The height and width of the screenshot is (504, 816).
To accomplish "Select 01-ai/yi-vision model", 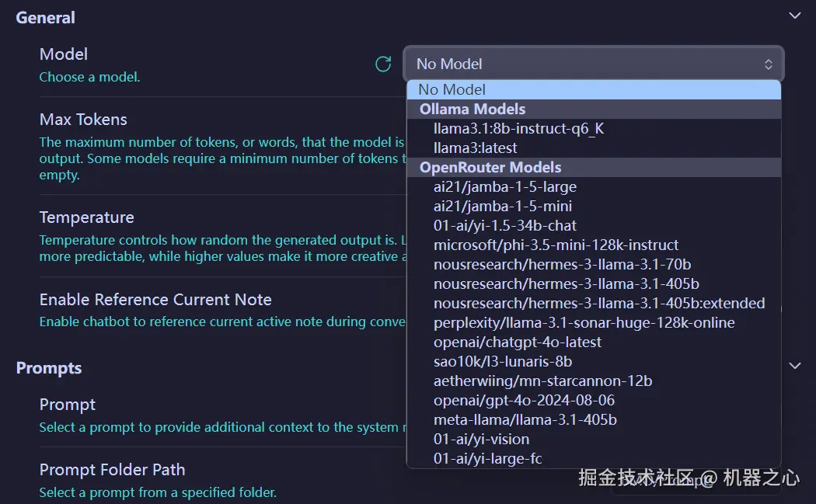I will (x=481, y=439).
